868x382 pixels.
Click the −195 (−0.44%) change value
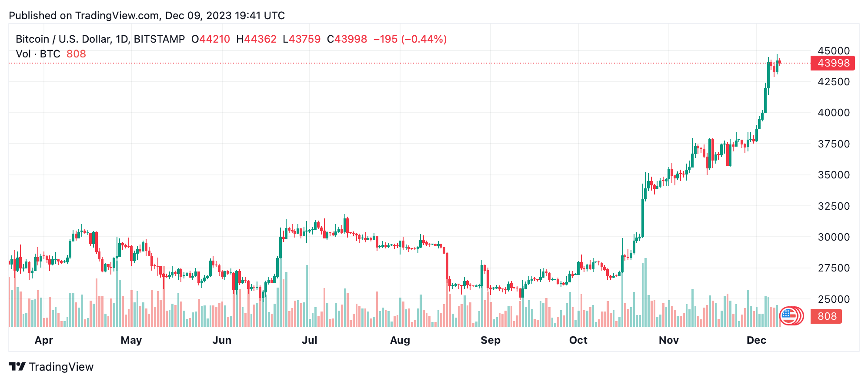point(410,39)
